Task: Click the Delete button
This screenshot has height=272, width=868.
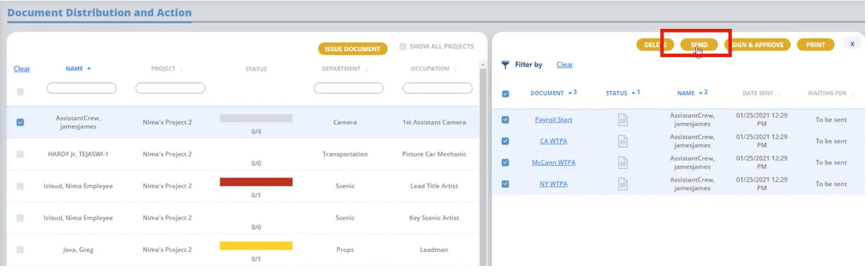Action: click(655, 45)
